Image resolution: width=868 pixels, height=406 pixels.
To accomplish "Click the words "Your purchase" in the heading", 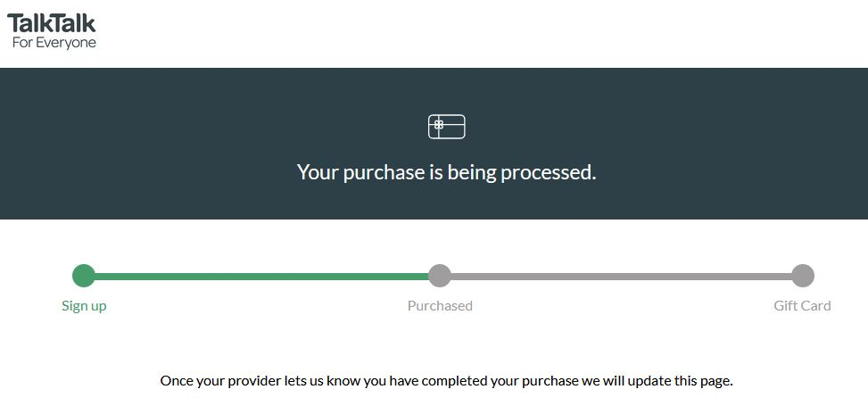I will point(360,172).
